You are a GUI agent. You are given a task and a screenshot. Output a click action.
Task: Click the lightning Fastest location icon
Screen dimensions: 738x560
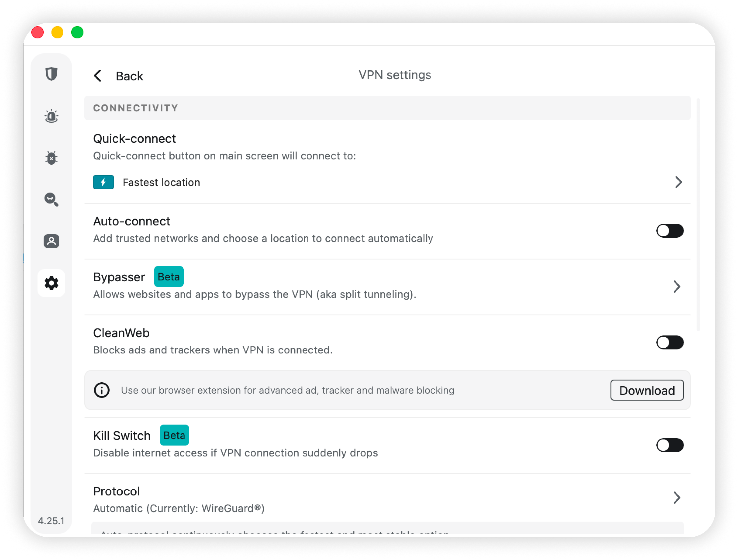[103, 182]
